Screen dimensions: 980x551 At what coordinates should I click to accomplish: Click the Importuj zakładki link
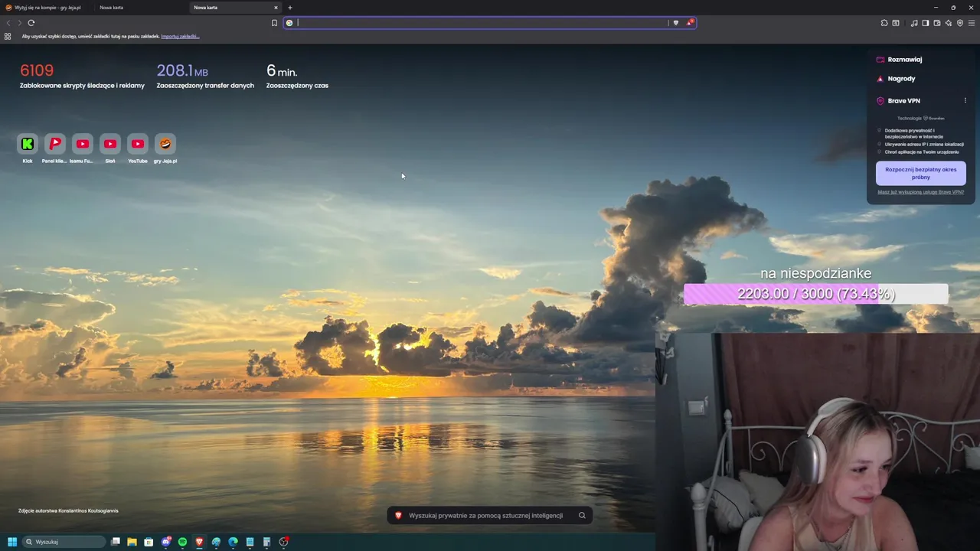pyautogui.click(x=180, y=36)
